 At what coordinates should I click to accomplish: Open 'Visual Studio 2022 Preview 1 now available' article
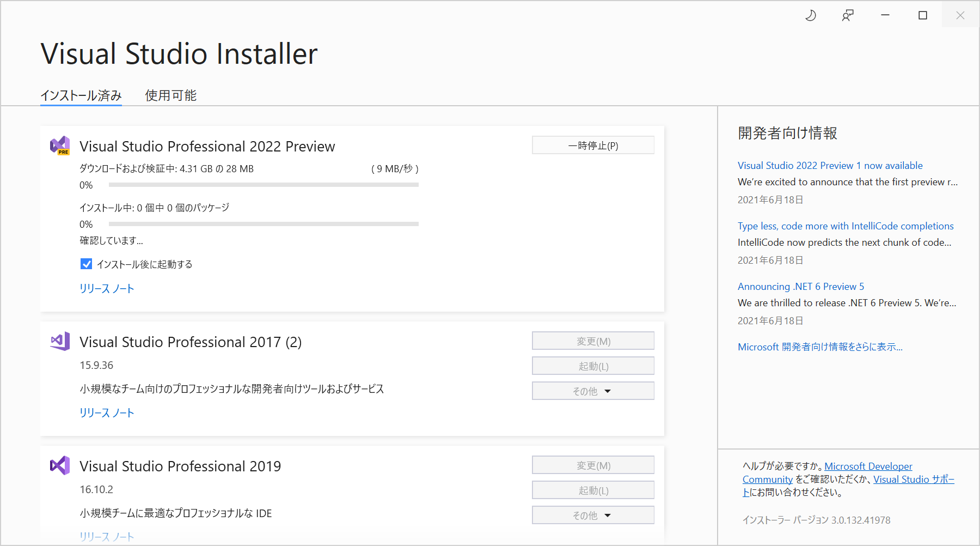830,166
